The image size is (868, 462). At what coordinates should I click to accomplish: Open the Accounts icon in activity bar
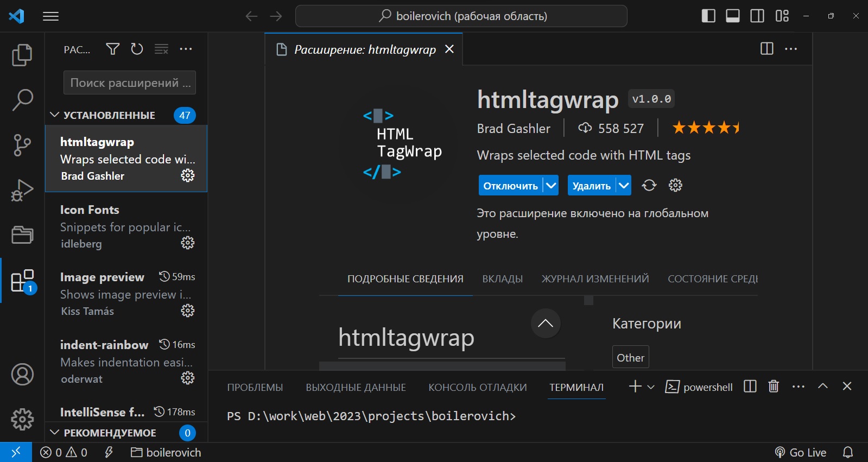[x=22, y=375]
